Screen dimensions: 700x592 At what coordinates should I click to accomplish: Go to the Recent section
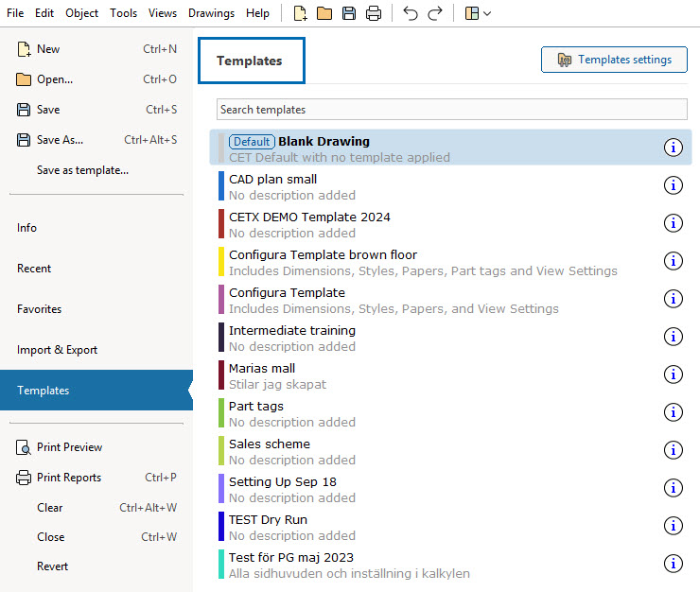tap(96, 269)
